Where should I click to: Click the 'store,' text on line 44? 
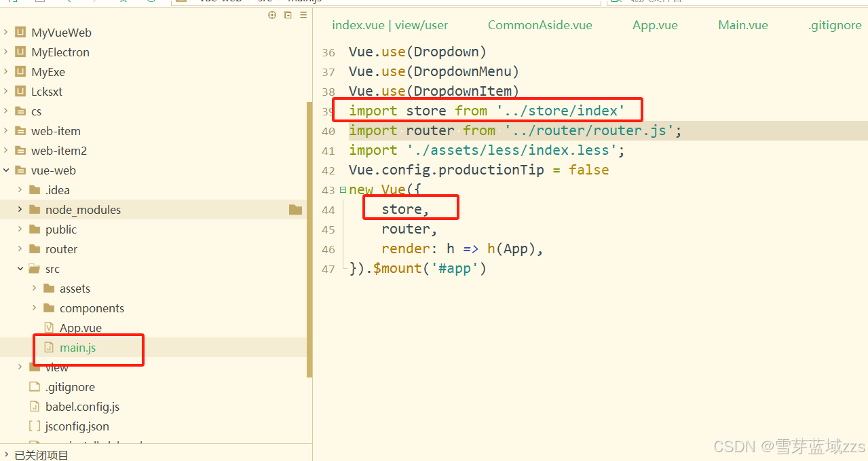406,209
